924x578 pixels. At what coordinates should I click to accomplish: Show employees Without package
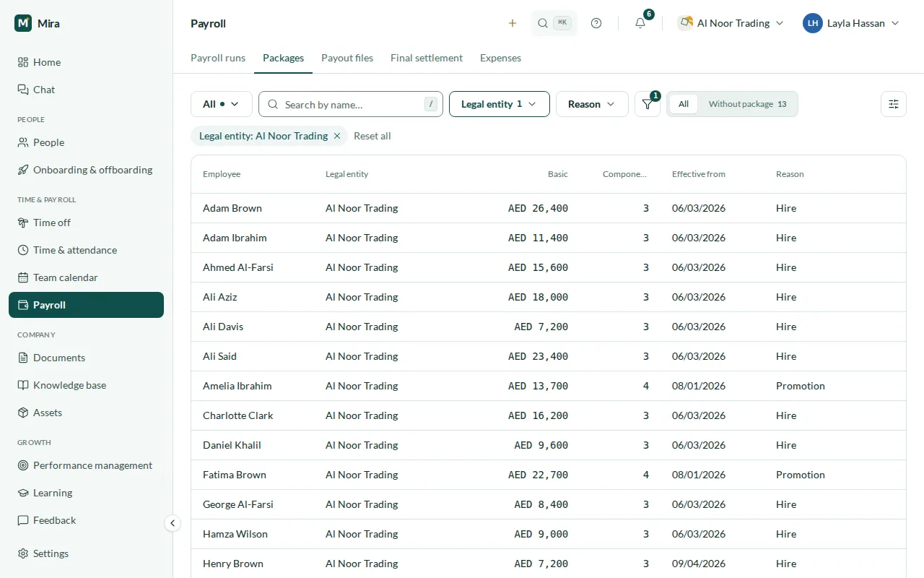(x=747, y=104)
